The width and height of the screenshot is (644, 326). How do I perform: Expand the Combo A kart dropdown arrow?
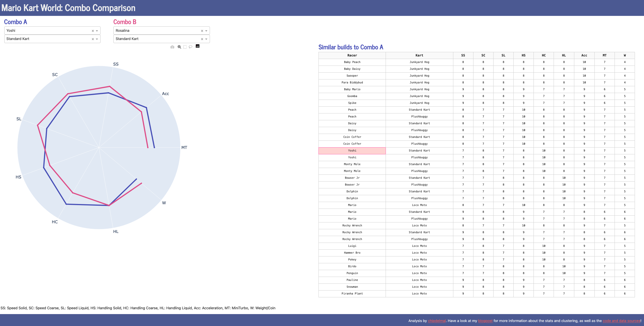[97, 39]
